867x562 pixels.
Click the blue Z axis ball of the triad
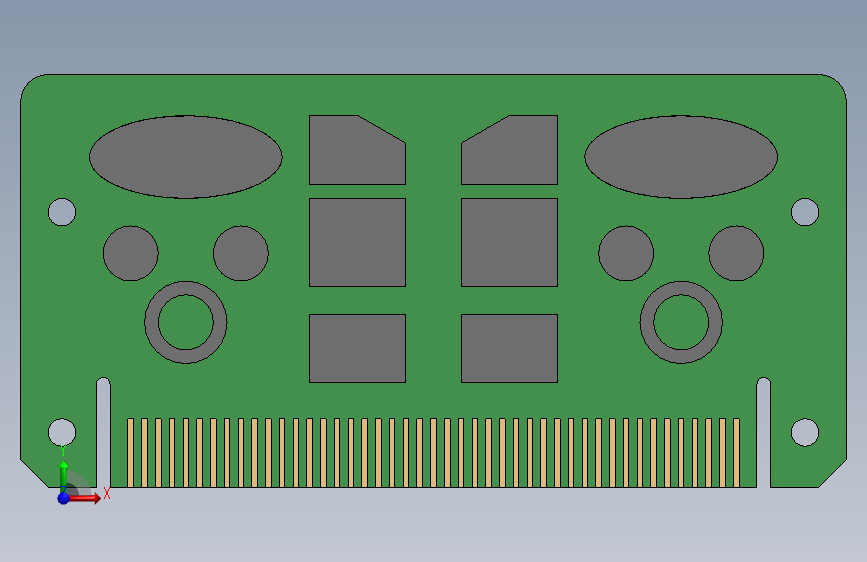[x=64, y=498]
